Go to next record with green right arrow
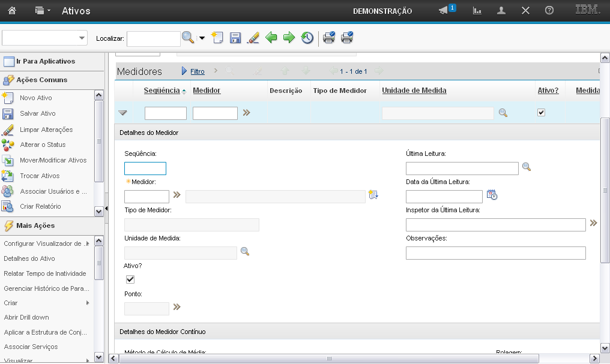The height and width of the screenshot is (364, 610). [x=289, y=38]
